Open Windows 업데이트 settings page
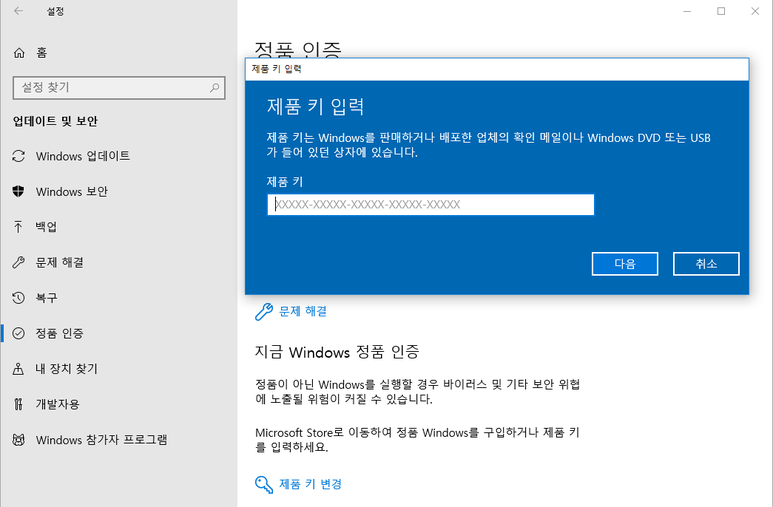773x507 pixels. [83, 156]
